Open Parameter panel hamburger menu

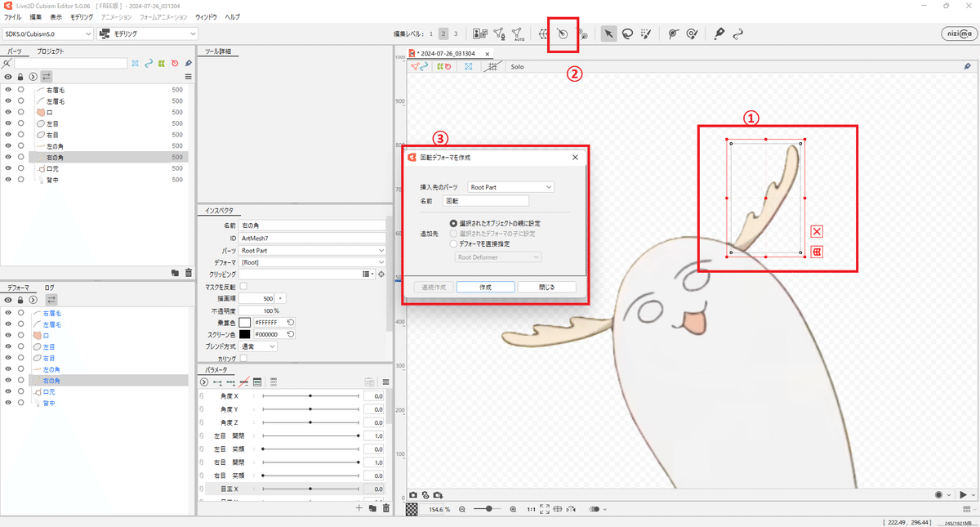point(385,382)
